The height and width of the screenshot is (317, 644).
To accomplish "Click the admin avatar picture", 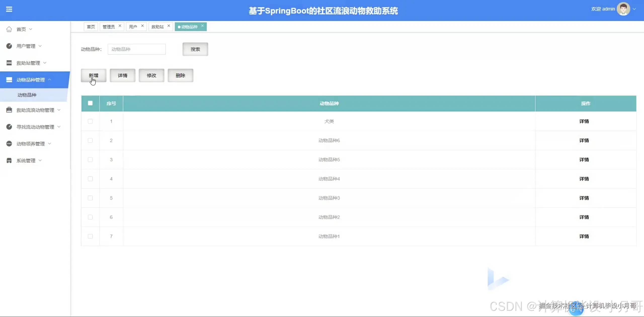I will click(623, 9).
